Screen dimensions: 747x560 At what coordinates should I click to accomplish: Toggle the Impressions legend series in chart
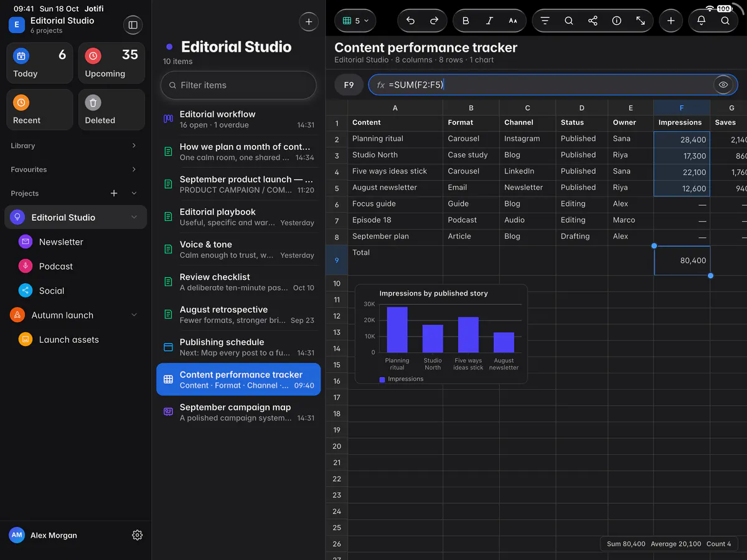(x=401, y=379)
